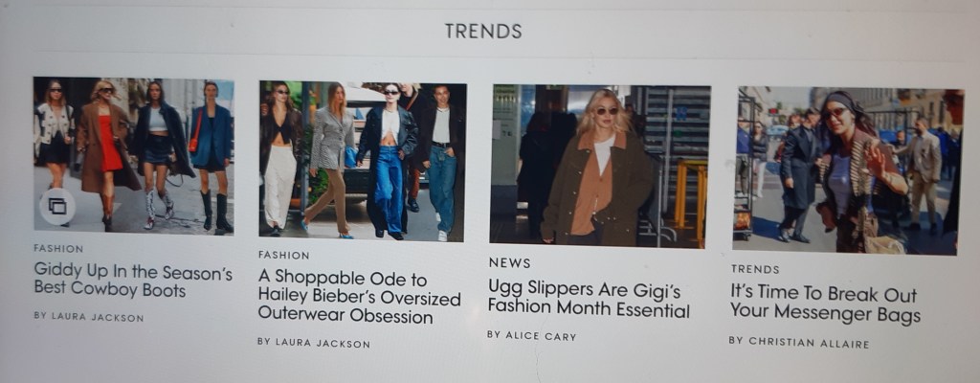
Task: Open the oversized outerwear article image
Action: [x=363, y=161]
